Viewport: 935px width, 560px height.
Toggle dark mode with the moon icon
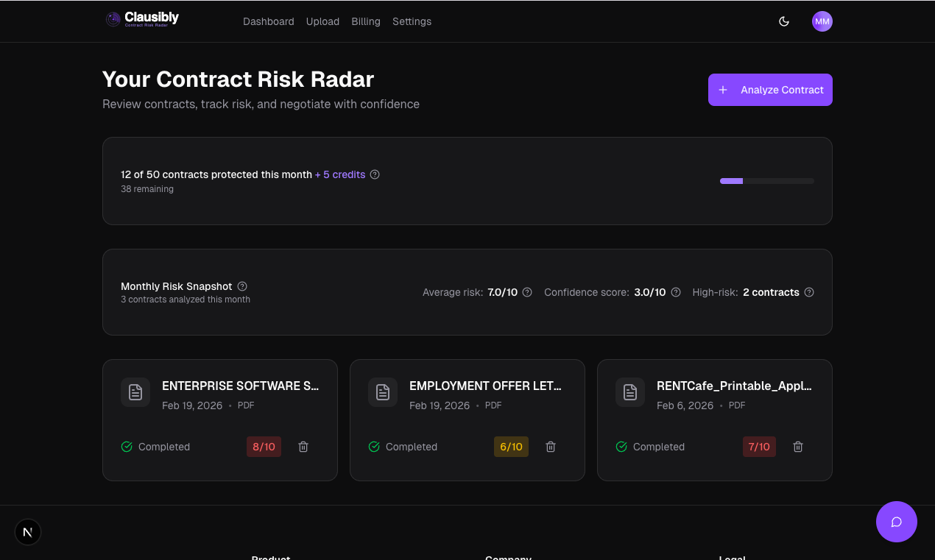point(784,21)
